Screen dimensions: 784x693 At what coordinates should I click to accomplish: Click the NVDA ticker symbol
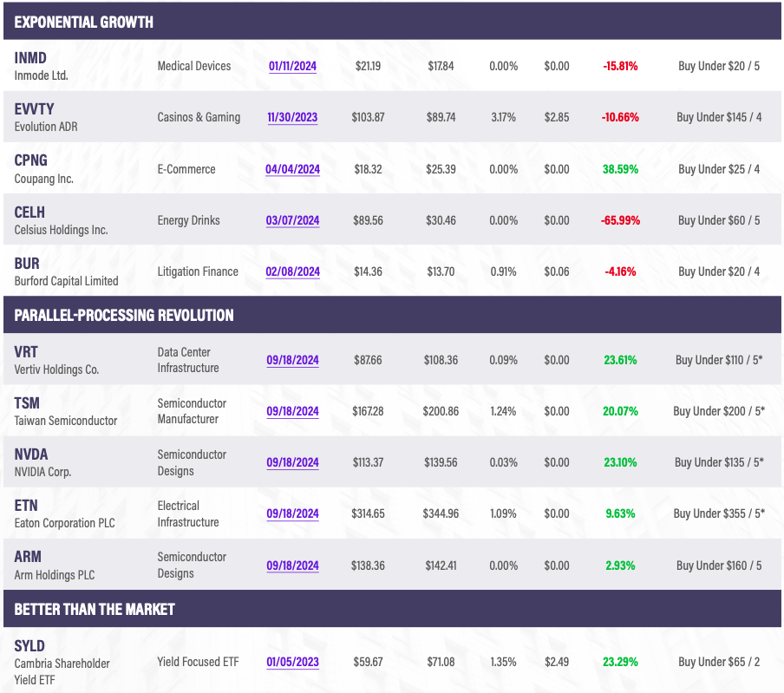click(31, 454)
